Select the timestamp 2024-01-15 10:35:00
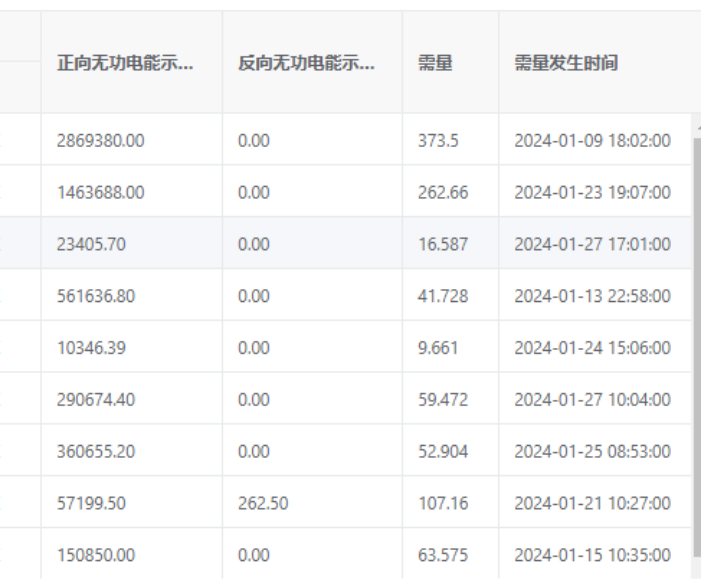The height and width of the screenshot is (580, 701). [592, 555]
